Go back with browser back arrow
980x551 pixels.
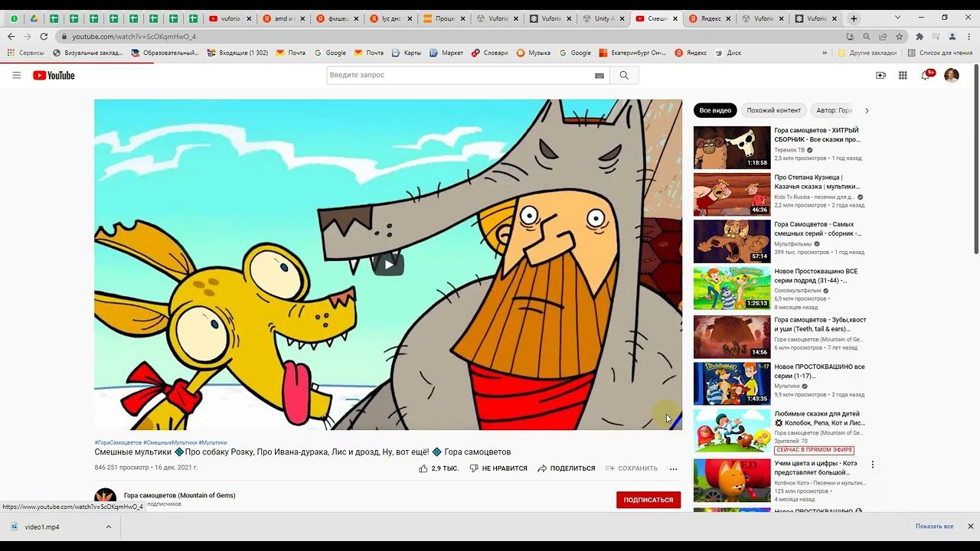pyautogui.click(x=11, y=36)
